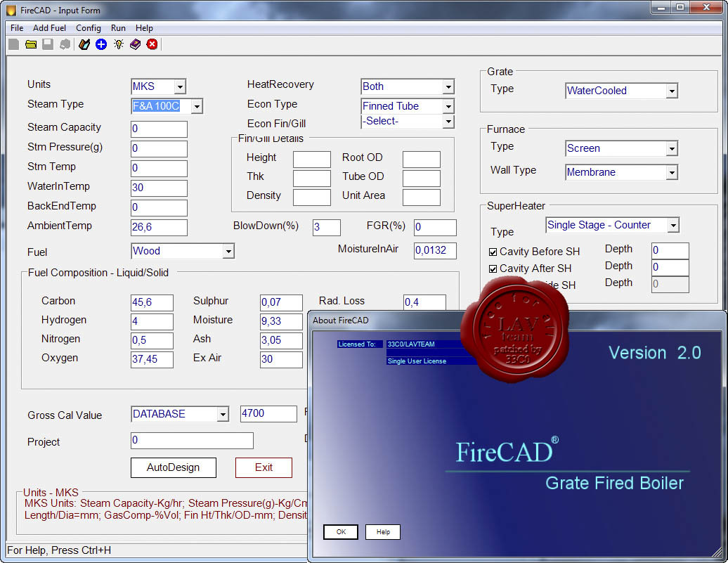Click the Carbon field showing 45,6
This screenshot has width=728, height=563.
click(152, 303)
